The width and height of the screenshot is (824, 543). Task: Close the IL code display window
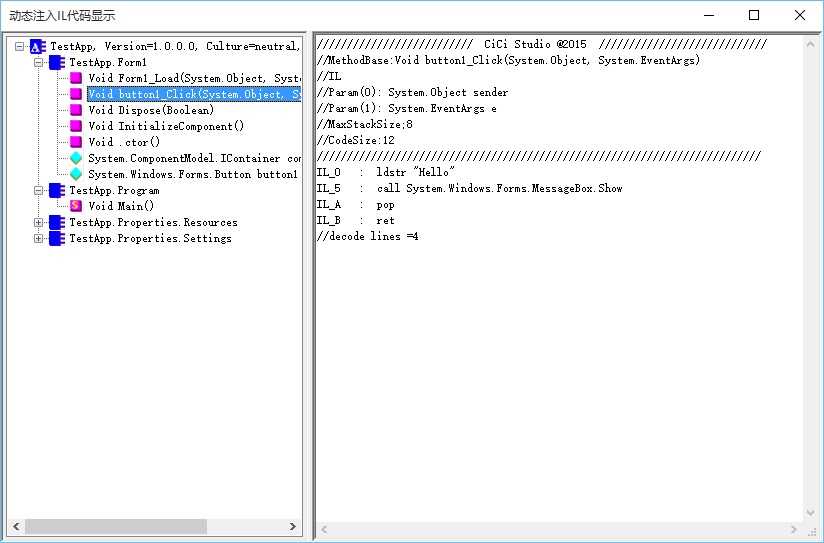click(799, 15)
